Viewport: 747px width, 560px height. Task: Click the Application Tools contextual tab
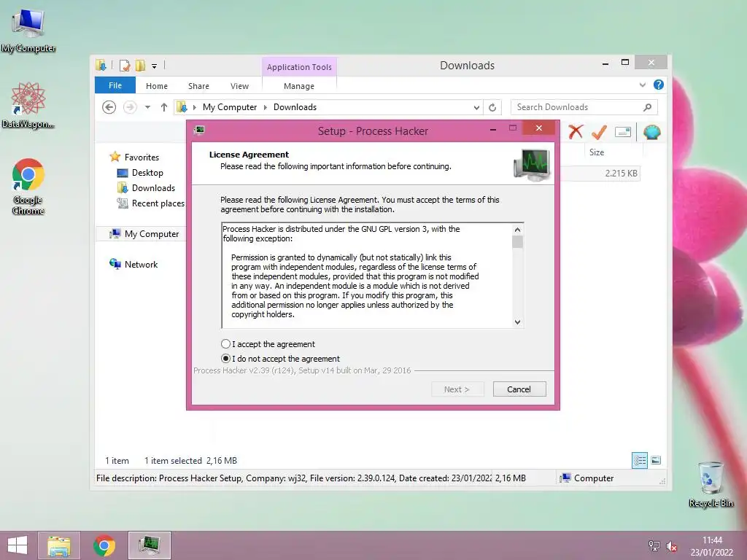[x=299, y=67]
